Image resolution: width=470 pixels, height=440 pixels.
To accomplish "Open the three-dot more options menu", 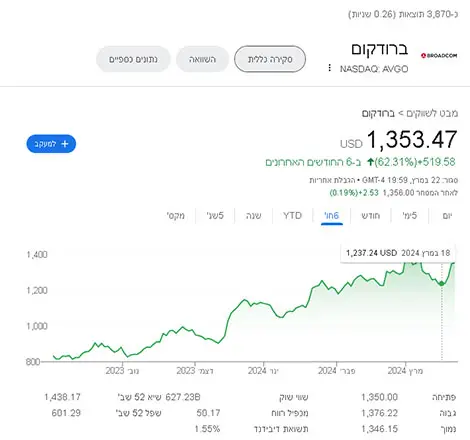I will (x=329, y=68).
